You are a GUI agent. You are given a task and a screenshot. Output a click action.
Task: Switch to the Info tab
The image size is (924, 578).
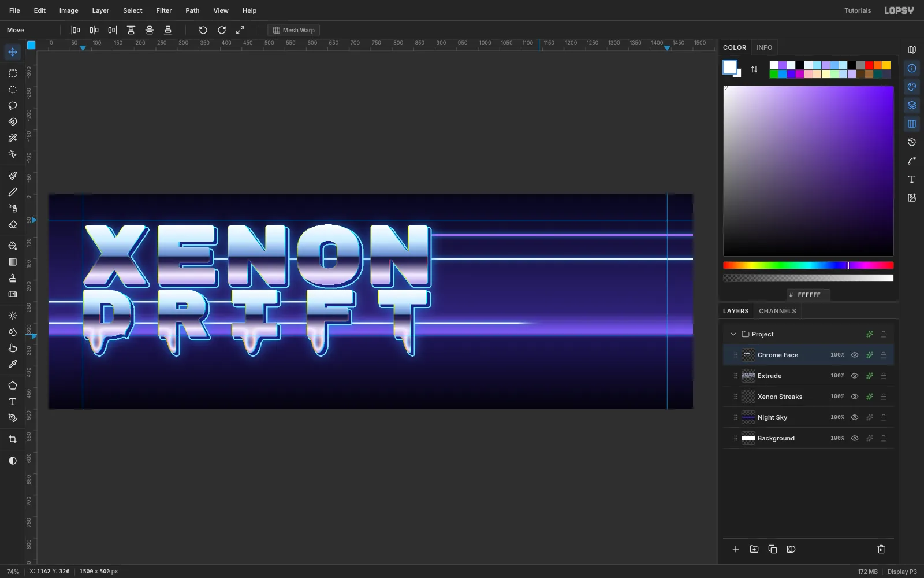pyautogui.click(x=764, y=47)
